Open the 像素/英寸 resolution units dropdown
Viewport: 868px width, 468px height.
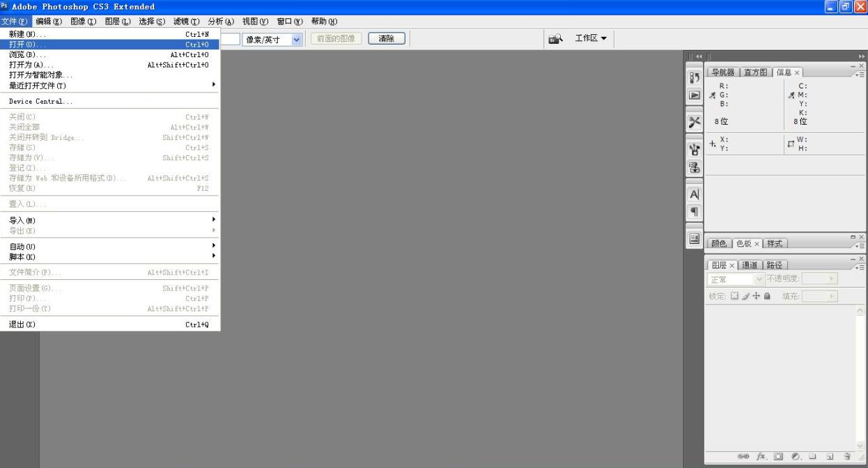272,40
